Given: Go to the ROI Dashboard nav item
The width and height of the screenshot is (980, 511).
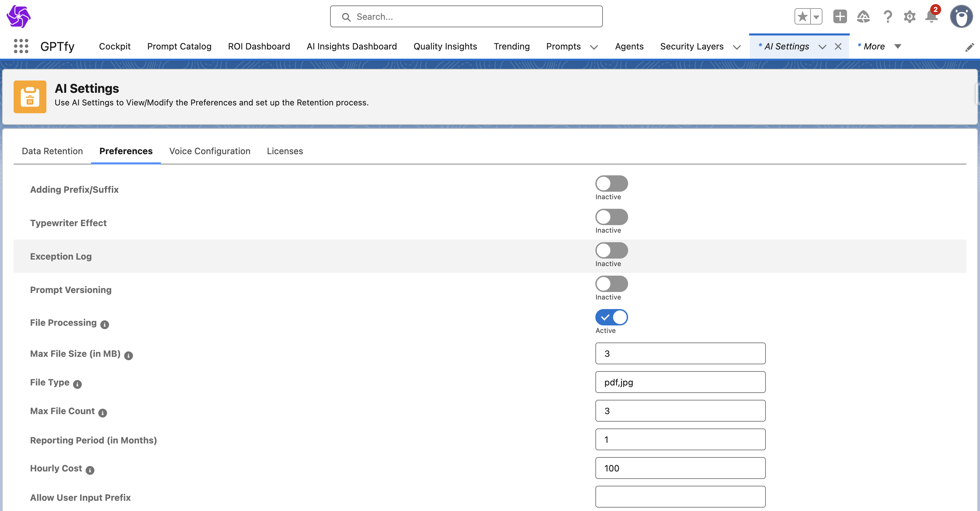Looking at the screenshot, I should pyautogui.click(x=259, y=46).
